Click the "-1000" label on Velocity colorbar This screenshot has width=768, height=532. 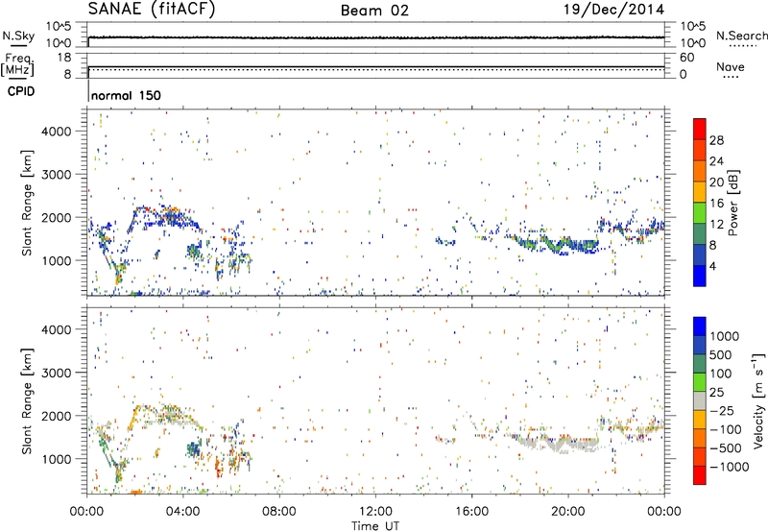(730, 467)
